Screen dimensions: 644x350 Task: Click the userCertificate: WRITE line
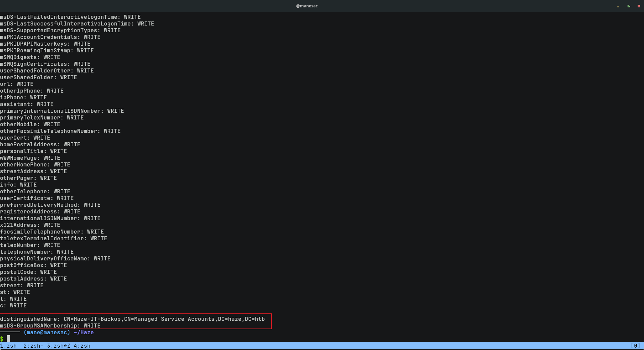[x=37, y=198]
